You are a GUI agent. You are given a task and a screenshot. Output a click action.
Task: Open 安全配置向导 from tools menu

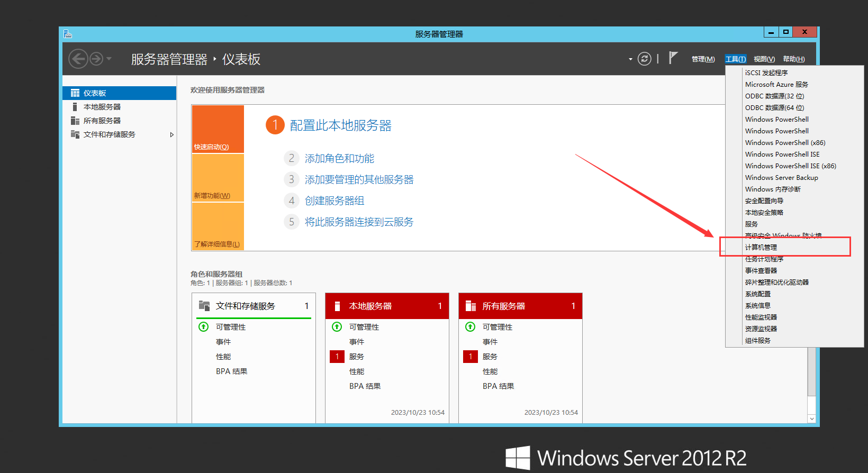[x=764, y=201]
